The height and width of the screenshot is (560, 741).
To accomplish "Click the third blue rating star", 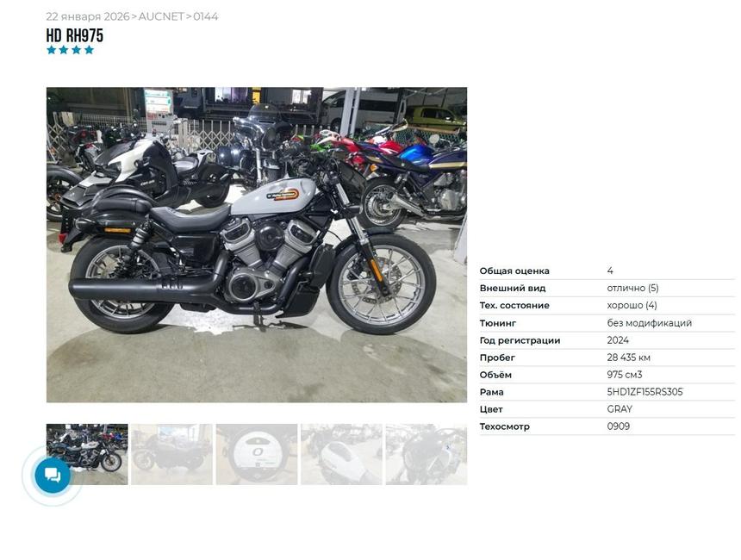I will (x=77, y=50).
